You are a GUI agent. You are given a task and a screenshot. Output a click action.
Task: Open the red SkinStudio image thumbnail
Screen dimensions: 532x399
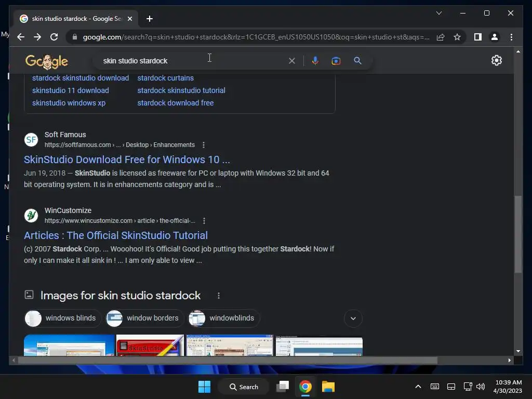click(x=150, y=345)
